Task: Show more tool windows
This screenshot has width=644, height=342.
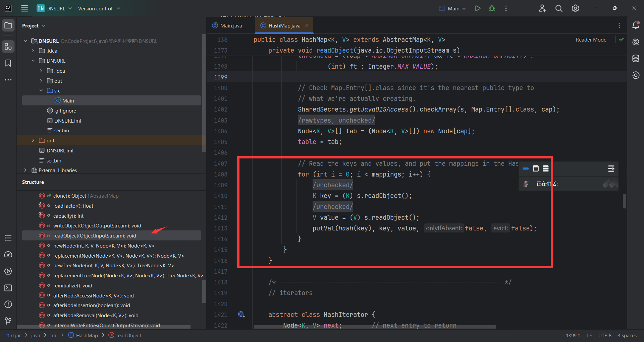Action: [x=8, y=80]
